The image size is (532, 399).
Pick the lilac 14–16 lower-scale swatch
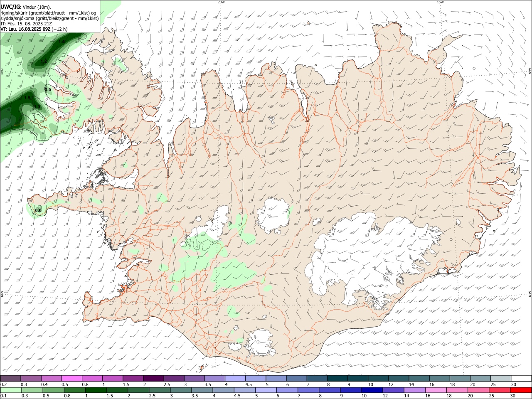point(414,390)
